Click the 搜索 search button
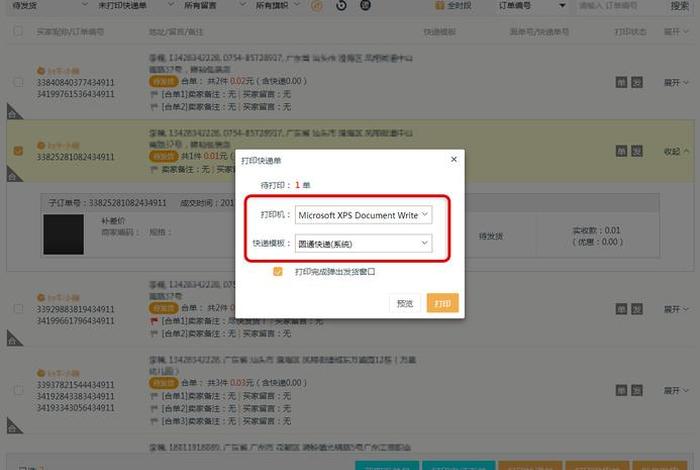 679,6
